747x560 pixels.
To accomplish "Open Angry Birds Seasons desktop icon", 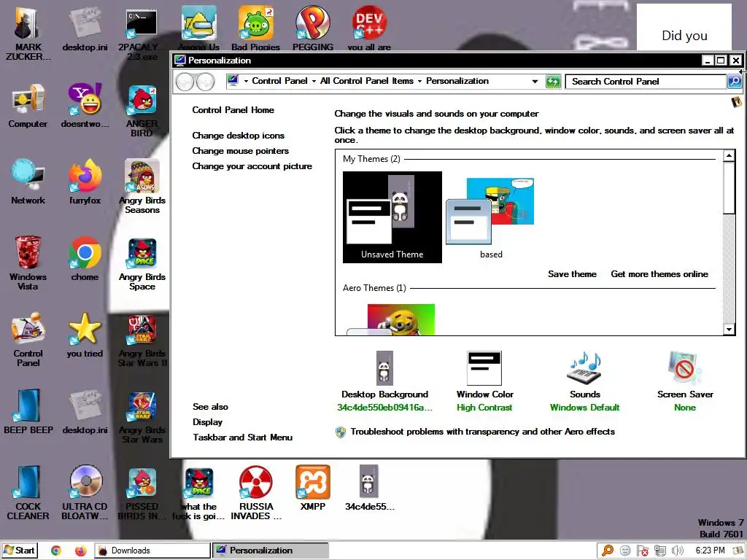I will pyautogui.click(x=142, y=187).
